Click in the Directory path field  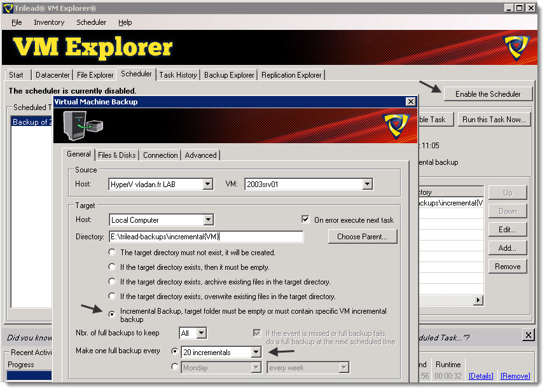(x=206, y=237)
